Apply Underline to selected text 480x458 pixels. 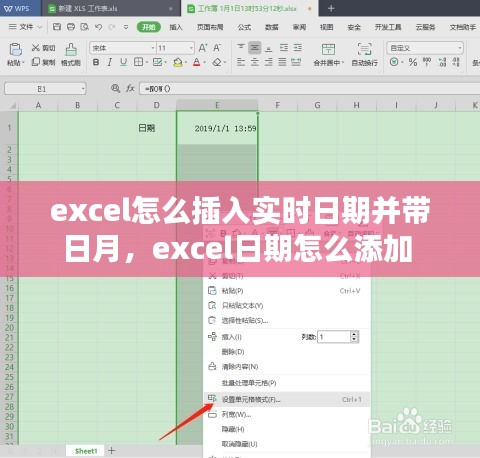[123, 62]
